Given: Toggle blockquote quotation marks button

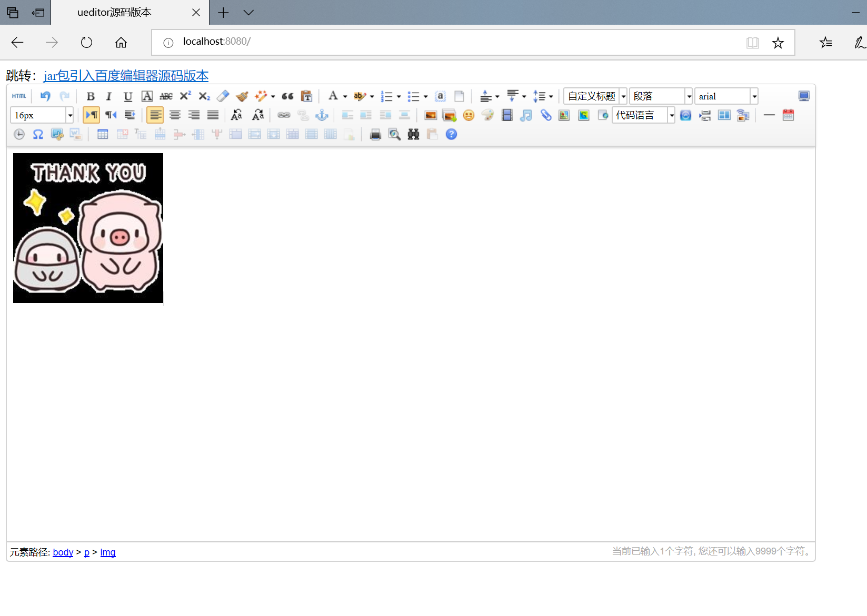Looking at the screenshot, I should 287,96.
